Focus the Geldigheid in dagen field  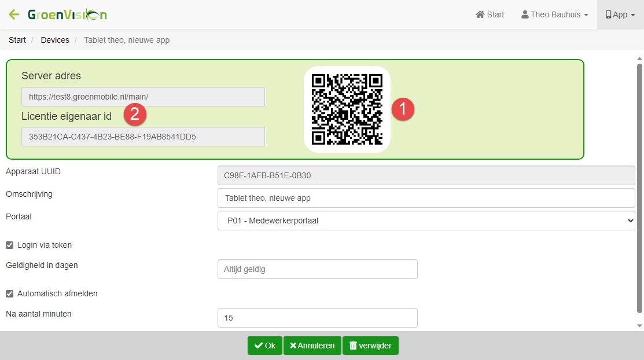coord(317,269)
